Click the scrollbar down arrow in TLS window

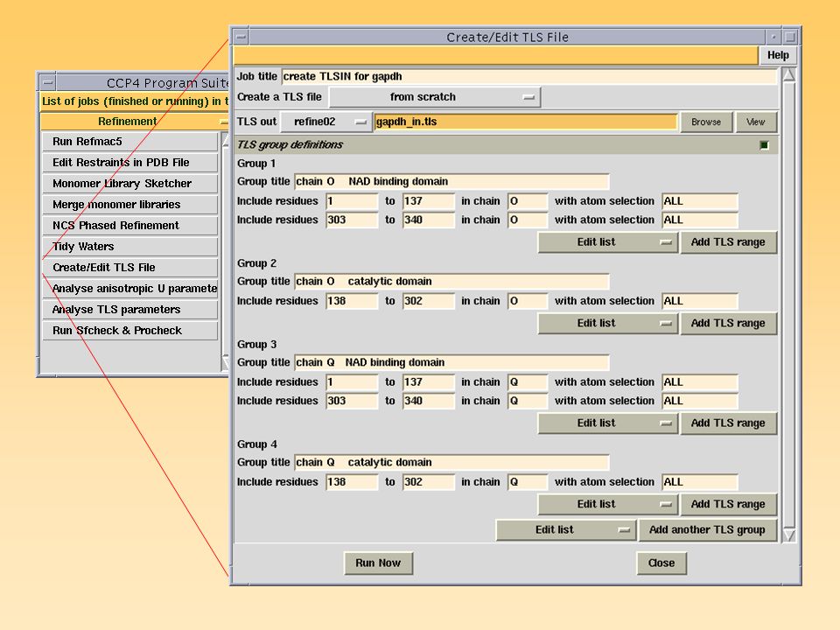click(x=788, y=535)
